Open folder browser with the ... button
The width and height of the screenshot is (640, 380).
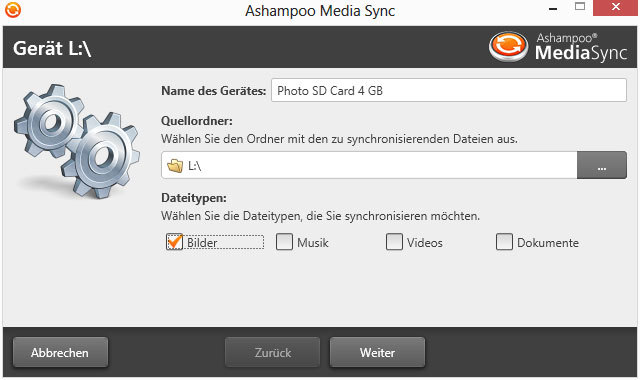(x=602, y=165)
